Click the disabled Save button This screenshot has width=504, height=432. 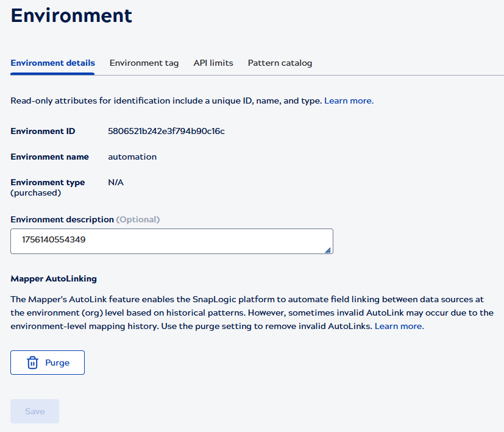[x=35, y=411]
